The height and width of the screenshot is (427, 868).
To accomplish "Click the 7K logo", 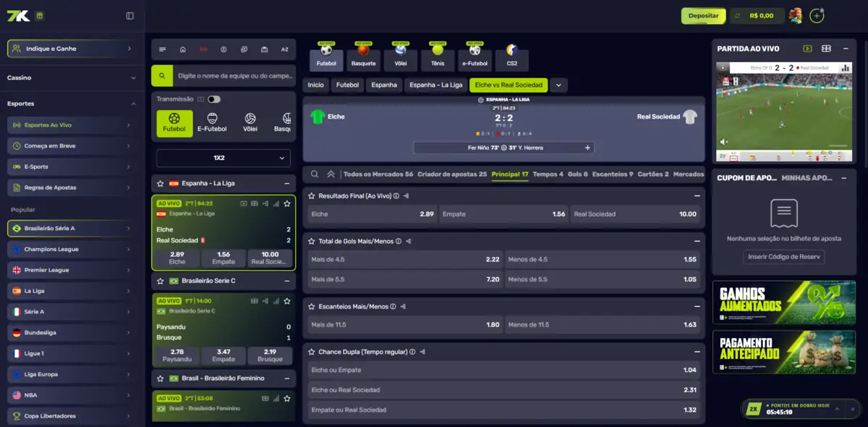I will tap(18, 15).
